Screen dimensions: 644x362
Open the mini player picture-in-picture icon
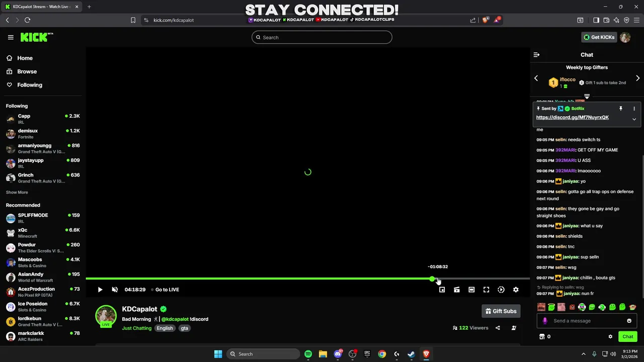point(442,290)
